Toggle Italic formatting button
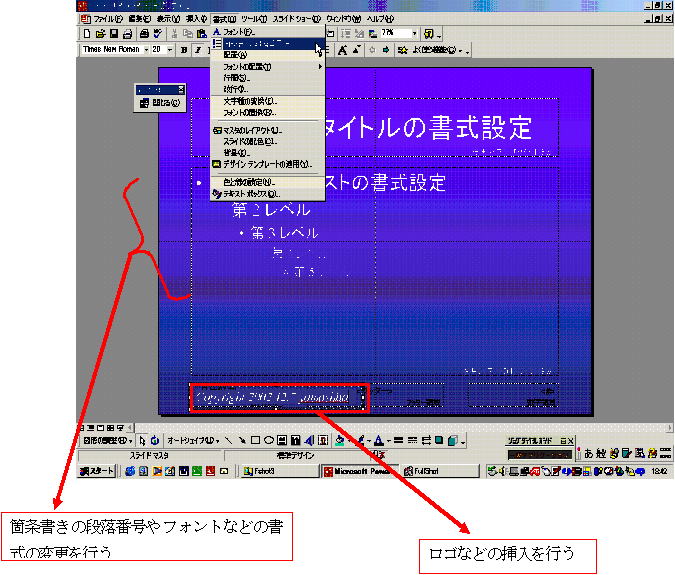 tap(197, 49)
